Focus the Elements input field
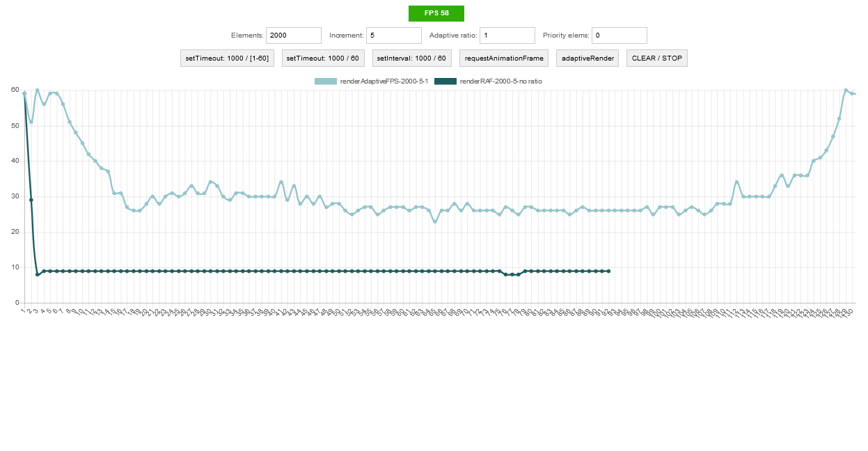This screenshot has height=451, width=868. click(294, 35)
